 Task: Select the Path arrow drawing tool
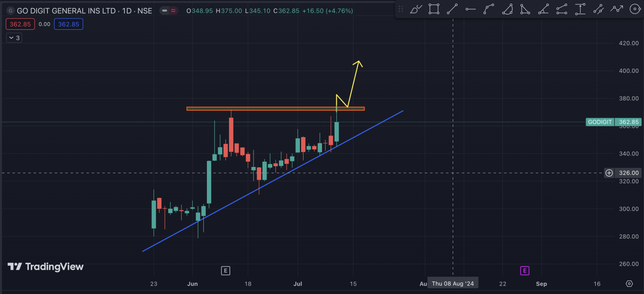coord(617,9)
